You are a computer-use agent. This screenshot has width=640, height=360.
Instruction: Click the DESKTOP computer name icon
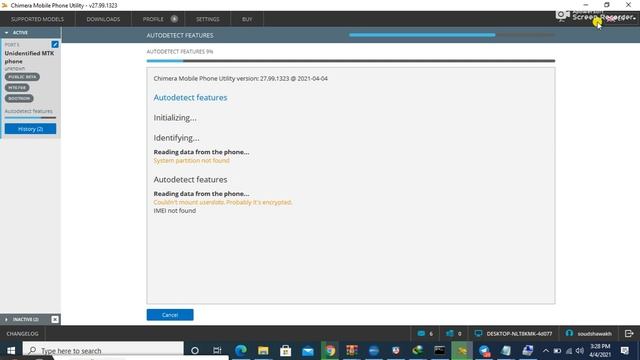pos(478,333)
